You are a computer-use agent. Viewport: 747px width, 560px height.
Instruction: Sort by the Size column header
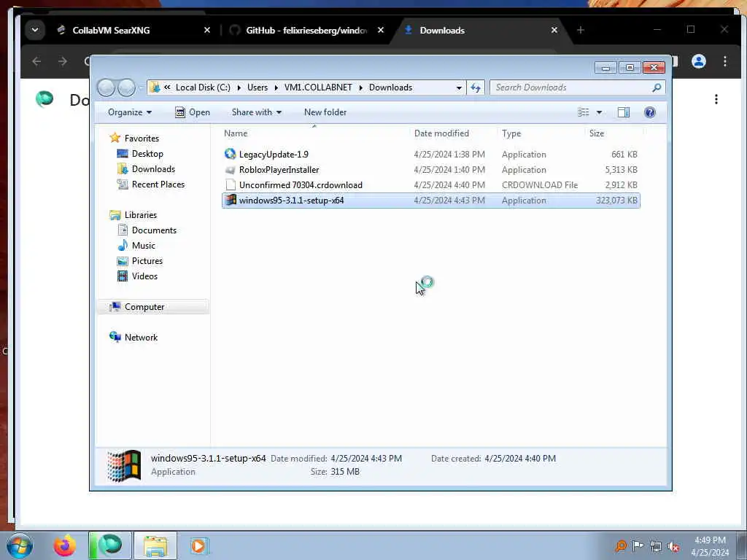[597, 133]
